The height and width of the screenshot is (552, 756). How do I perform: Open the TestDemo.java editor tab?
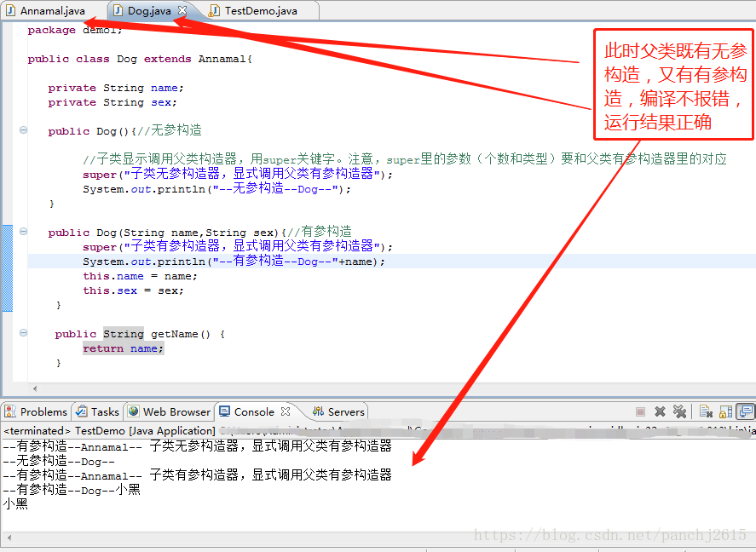tap(261, 10)
